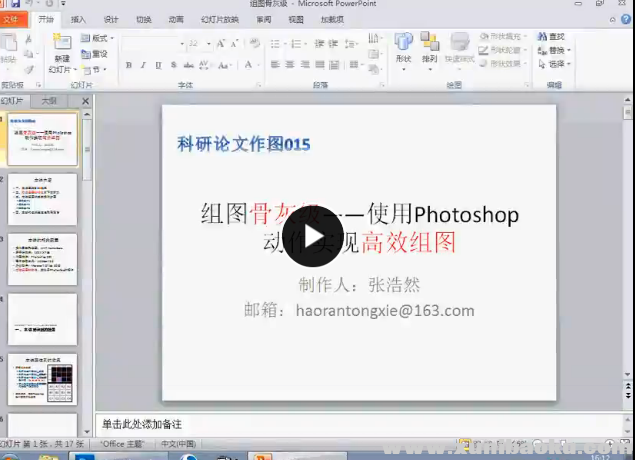Toggle Italic text formatting
Image resolution: width=635 pixels, height=460 pixels.
click(144, 65)
